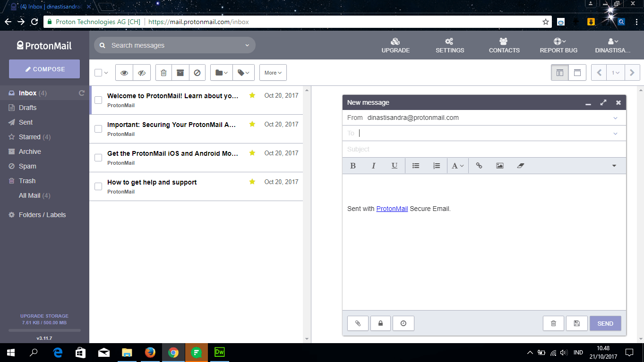The height and width of the screenshot is (362, 644).
Task: Expand the select-all dropdown arrow
Action: (106, 73)
